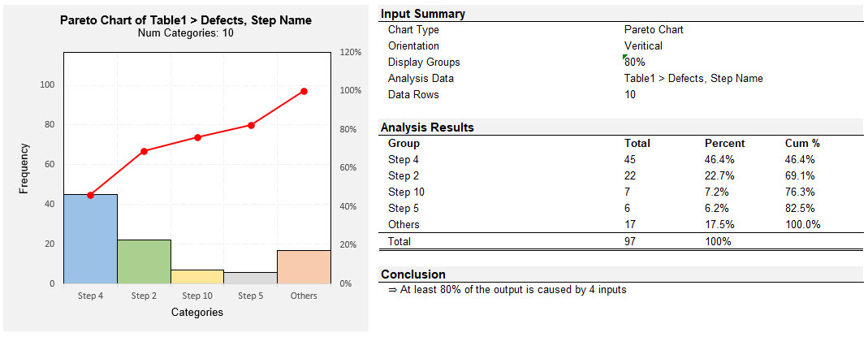The height and width of the screenshot is (337, 868).
Task: Select the red line point above Others
Action: tap(304, 91)
